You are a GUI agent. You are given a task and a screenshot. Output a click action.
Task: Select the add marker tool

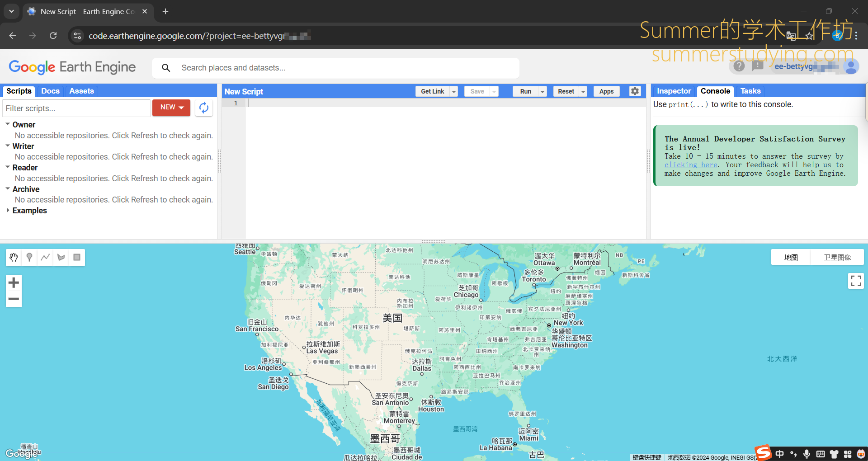(29, 257)
